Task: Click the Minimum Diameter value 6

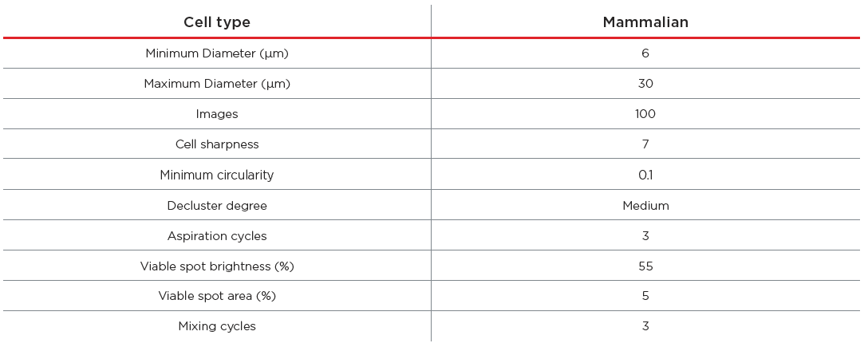Action: (x=645, y=53)
